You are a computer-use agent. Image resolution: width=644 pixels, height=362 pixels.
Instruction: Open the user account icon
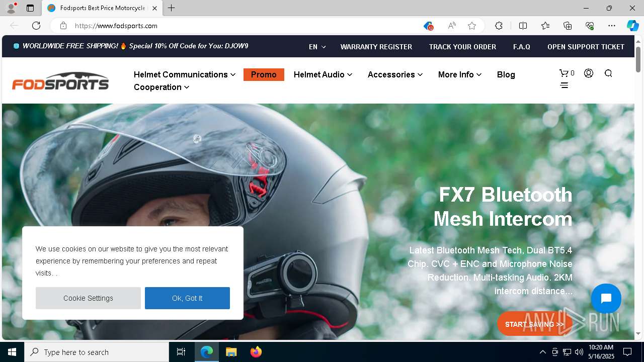point(589,73)
